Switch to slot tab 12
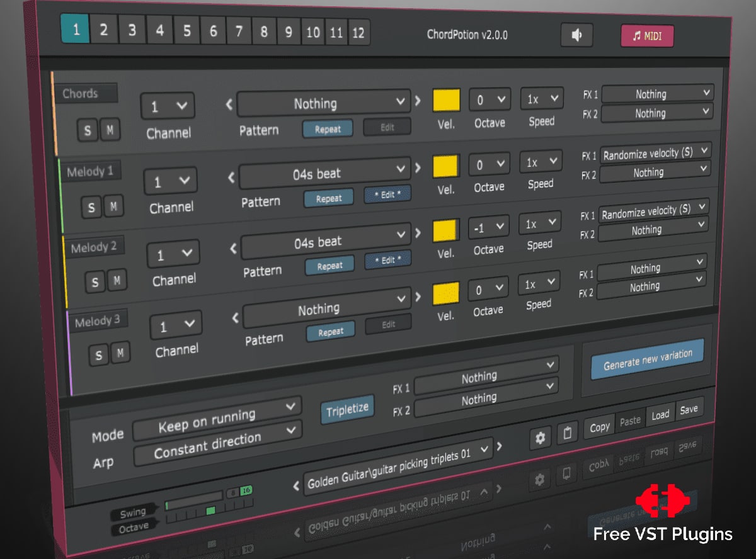The width and height of the screenshot is (756, 559). (x=358, y=32)
